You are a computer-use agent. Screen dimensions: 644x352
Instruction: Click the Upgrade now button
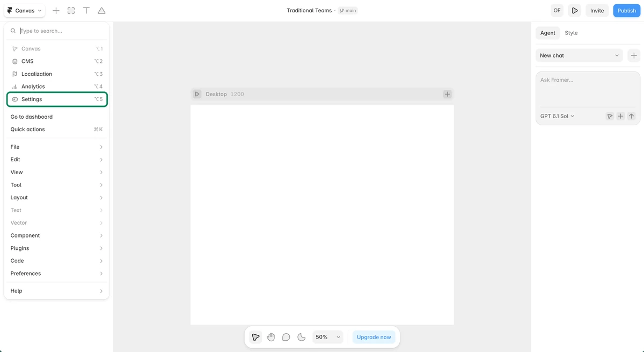point(374,337)
